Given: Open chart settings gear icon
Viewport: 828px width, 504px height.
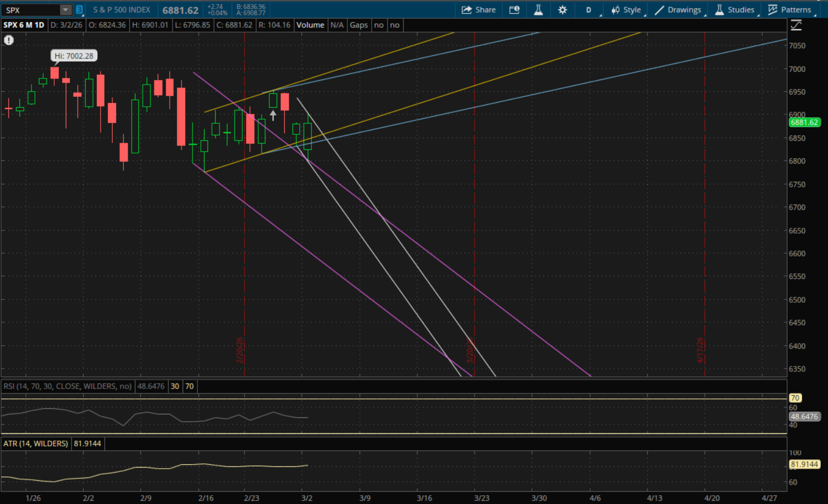Looking at the screenshot, I should tap(562, 10).
